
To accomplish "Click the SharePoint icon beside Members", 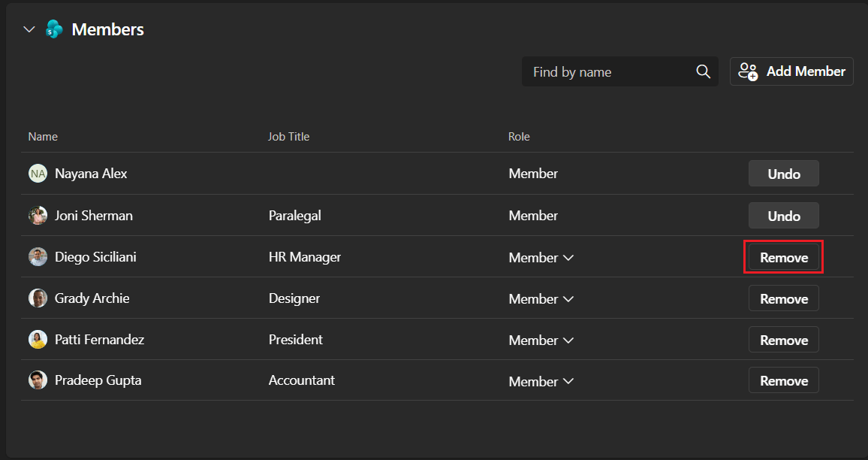I will click(x=54, y=29).
